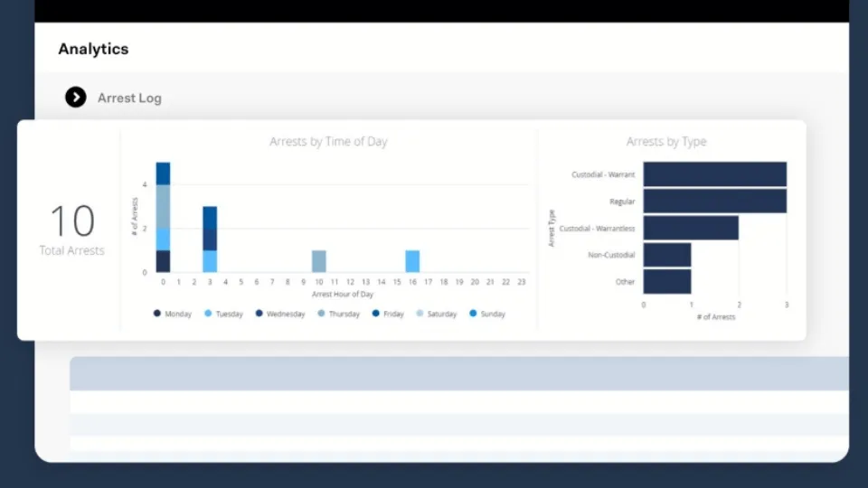Select the hour 10 Thursday bar
The width and height of the screenshot is (868, 488).
click(x=319, y=261)
